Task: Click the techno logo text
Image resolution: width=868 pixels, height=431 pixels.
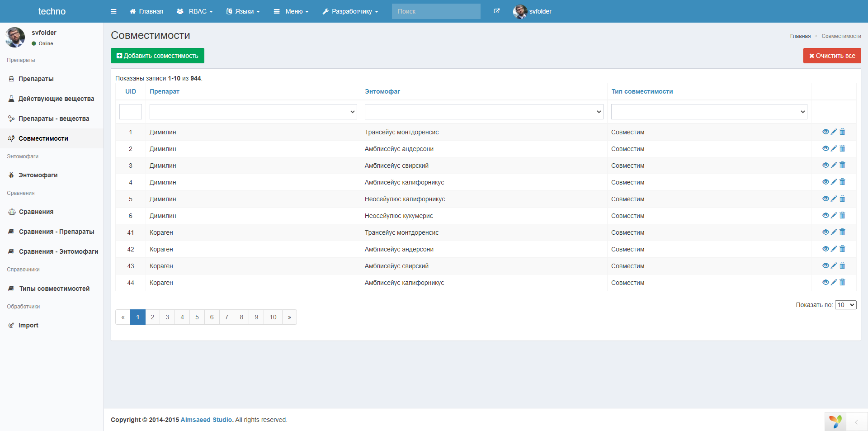Action: tap(52, 11)
